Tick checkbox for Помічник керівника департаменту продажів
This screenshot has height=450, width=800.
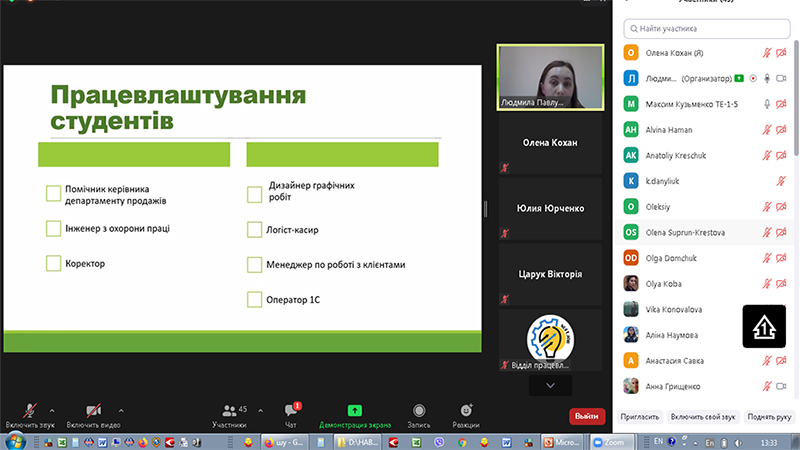click(x=54, y=193)
